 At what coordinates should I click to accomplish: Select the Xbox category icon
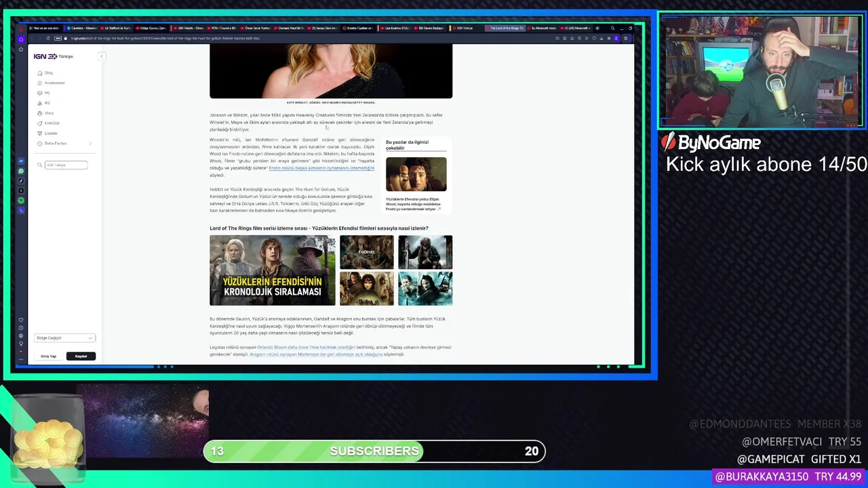[40, 113]
